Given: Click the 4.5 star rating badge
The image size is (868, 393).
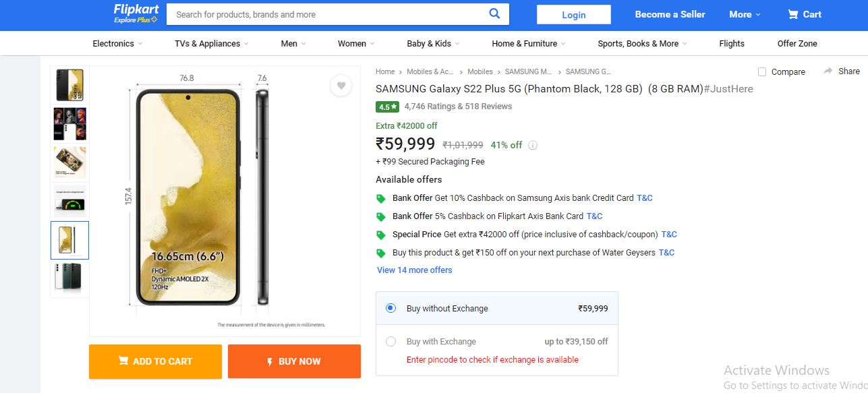Looking at the screenshot, I should [x=388, y=107].
